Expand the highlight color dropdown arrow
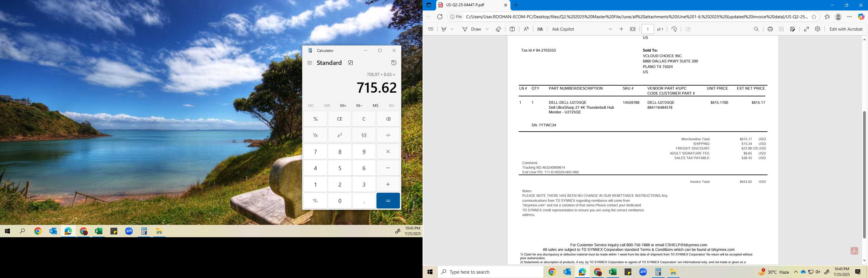 coord(452,29)
